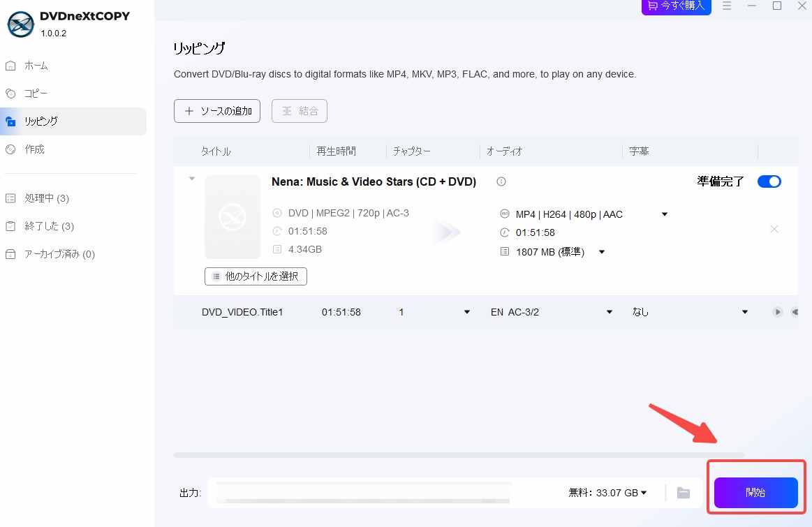Collapse the Nena title row triangle
The width and height of the screenshot is (812, 527).
192,179
